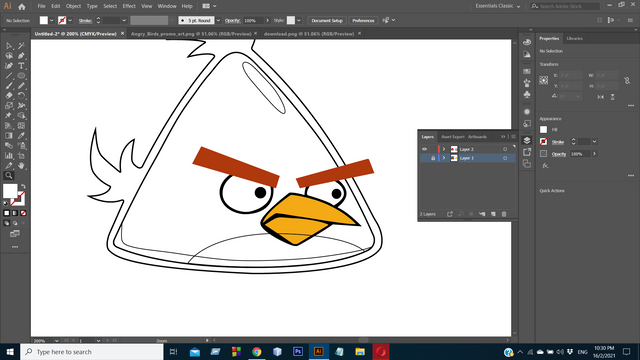
Task: Expand Layer 2 contents
Action: [x=444, y=149]
